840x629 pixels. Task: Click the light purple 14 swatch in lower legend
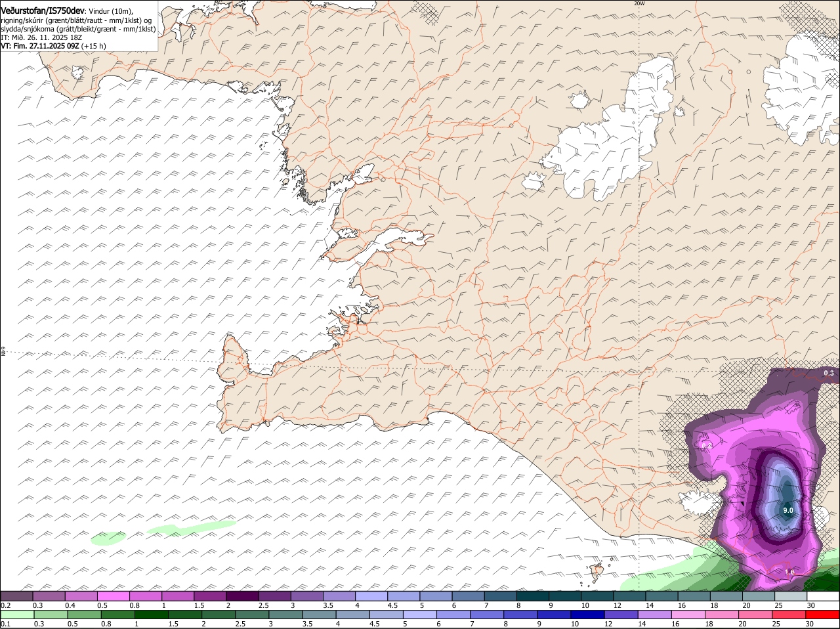(655, 615)
